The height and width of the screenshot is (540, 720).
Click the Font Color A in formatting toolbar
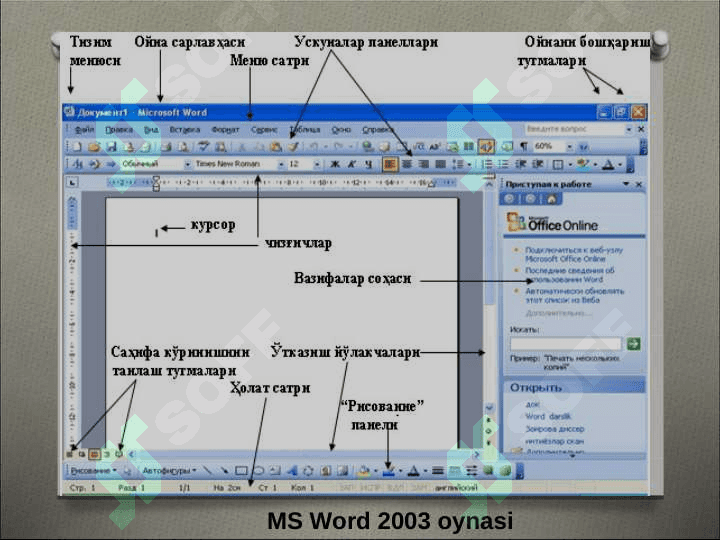coord(608,164)
